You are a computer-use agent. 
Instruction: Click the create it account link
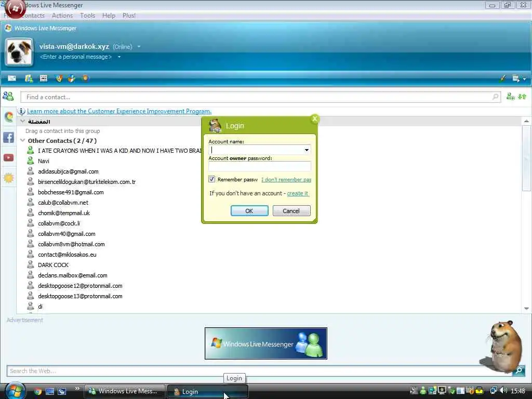(x=298, y=193)
